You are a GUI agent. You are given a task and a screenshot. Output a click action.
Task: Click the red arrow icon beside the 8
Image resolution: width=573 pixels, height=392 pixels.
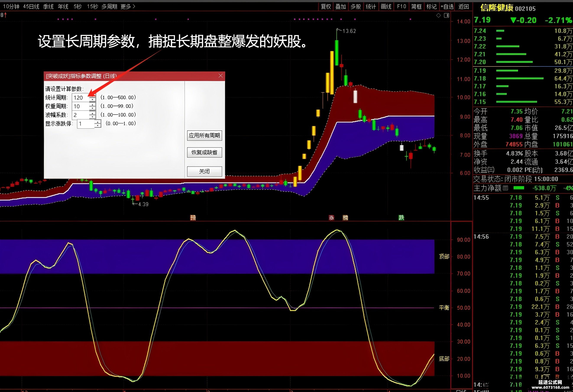pos(5,15)
